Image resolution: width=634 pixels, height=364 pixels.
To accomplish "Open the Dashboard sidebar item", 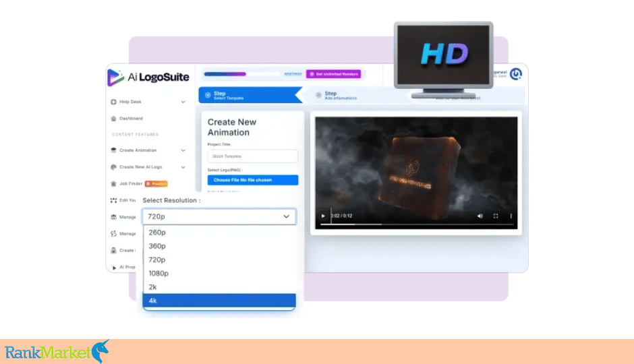I will pos(131,119).
